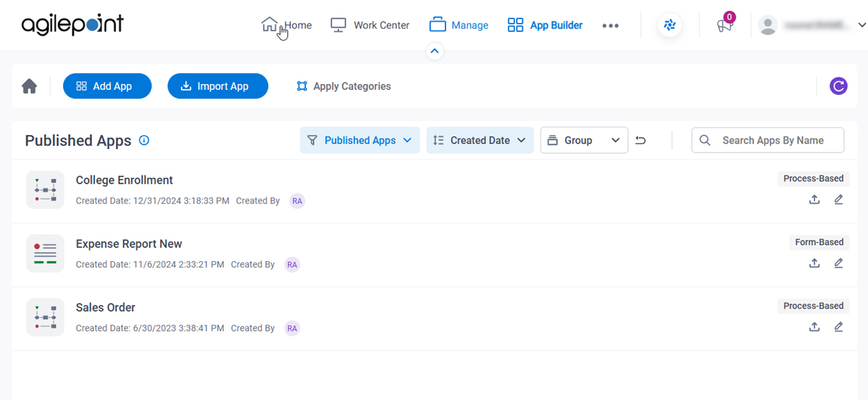Viewport: 868px width, 400px height.
Task: Open the more options ellipsis menu
Action: pyautogui.click(x=610, y=26)
